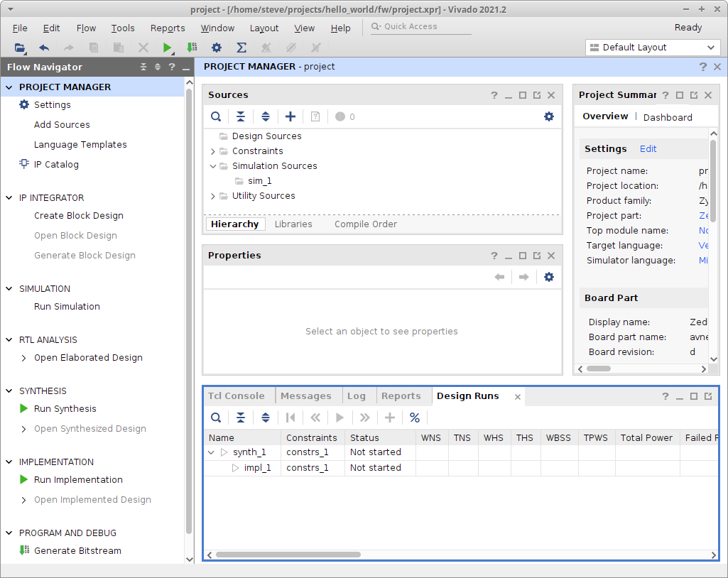Click the Edit link next to Settings
This screenshot has height=578, width=728.
[648, 149]
